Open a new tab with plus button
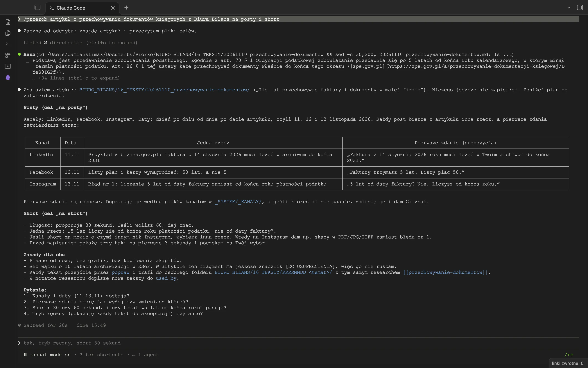The height and width of the screenshot is (368, 588). pos(126,8)
